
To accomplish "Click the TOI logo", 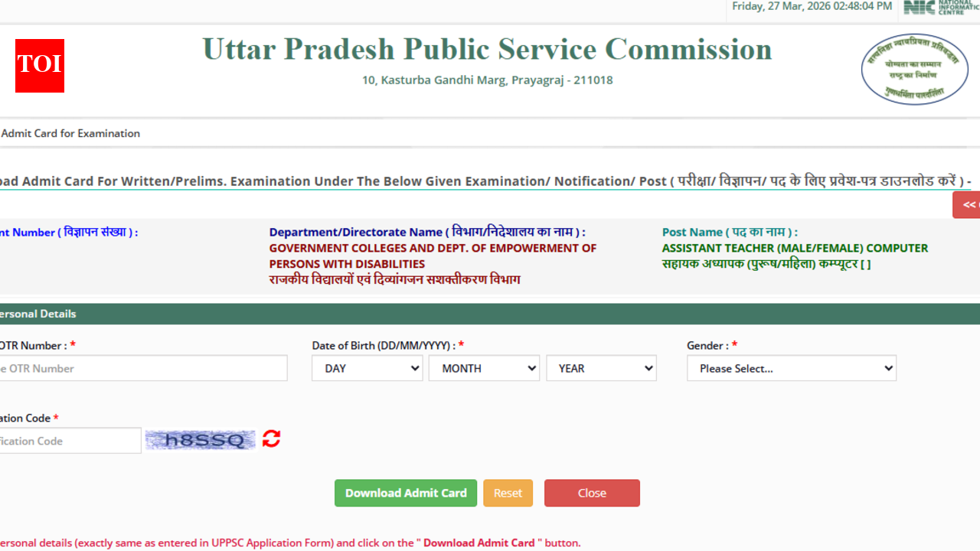I will [39, 66].
